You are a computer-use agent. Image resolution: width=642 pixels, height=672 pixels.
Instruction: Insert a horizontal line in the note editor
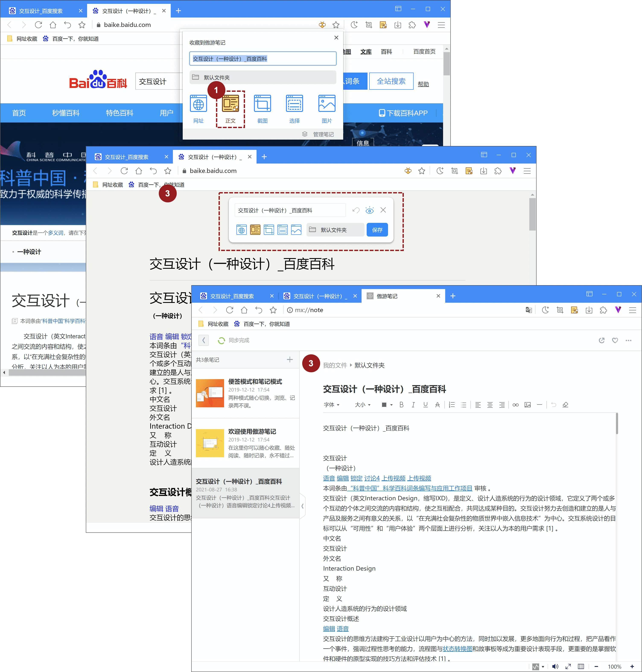539,405
